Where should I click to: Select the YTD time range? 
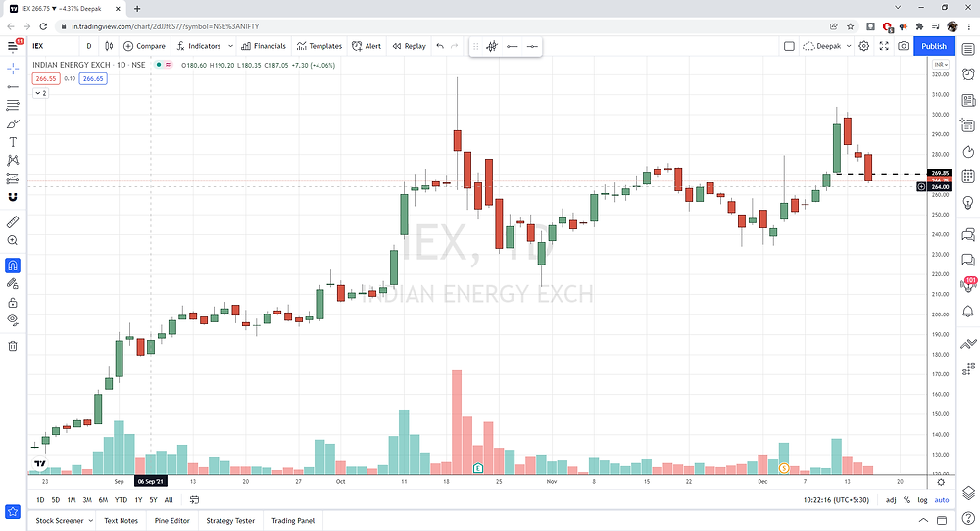(121, 499)
